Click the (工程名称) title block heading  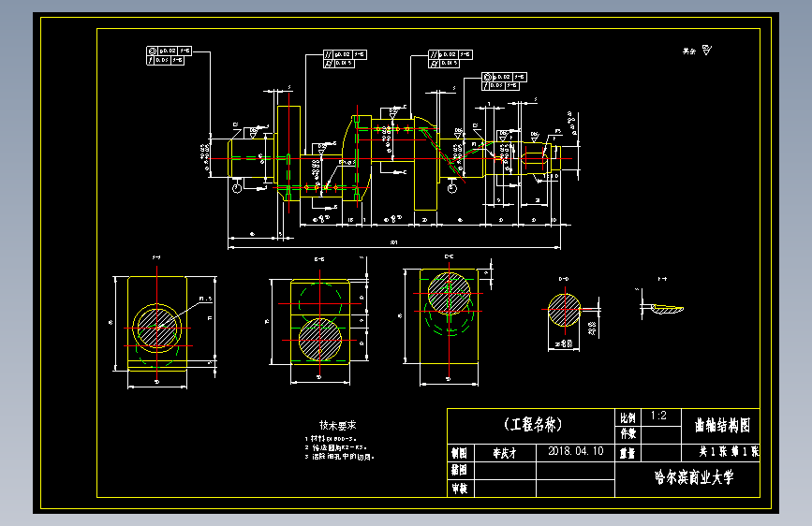(x=532, y=425)
